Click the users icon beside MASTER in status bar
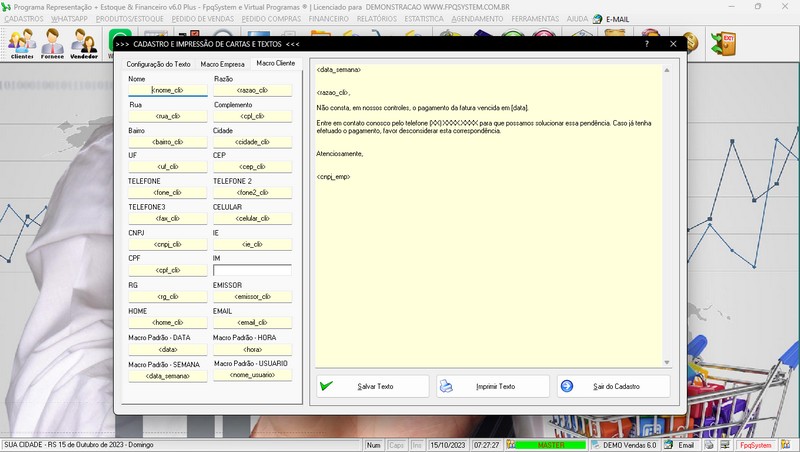The height and width of the screenshot is (452, 800). pyautogui.click(x=511, y=445)
